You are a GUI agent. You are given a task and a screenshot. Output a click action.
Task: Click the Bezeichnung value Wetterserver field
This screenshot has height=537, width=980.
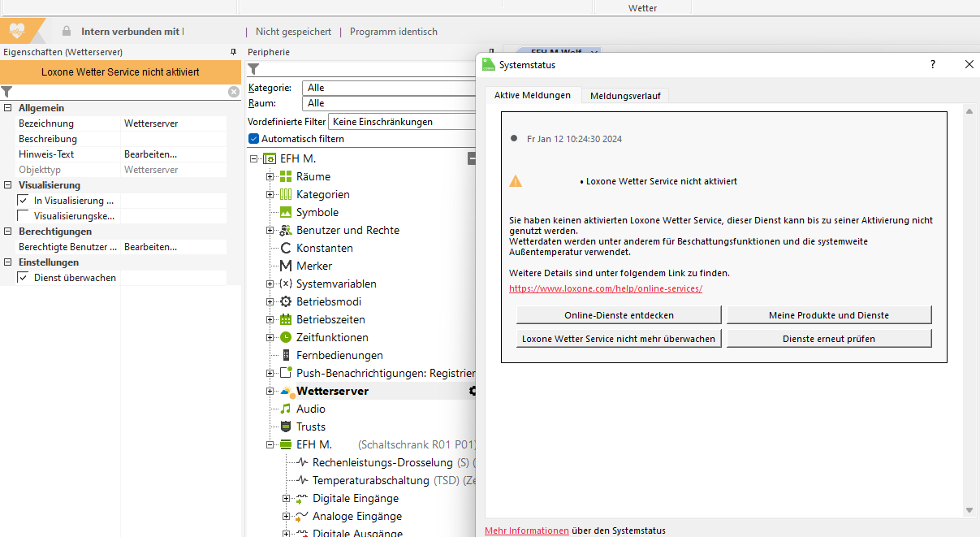[x=174, y=123]
